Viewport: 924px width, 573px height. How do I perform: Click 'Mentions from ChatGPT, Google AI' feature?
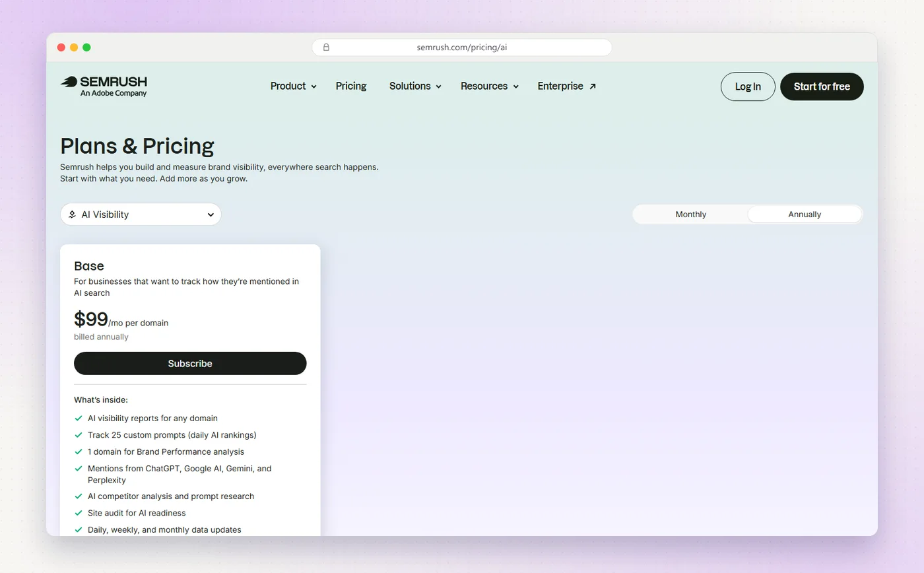pos(180,474)
